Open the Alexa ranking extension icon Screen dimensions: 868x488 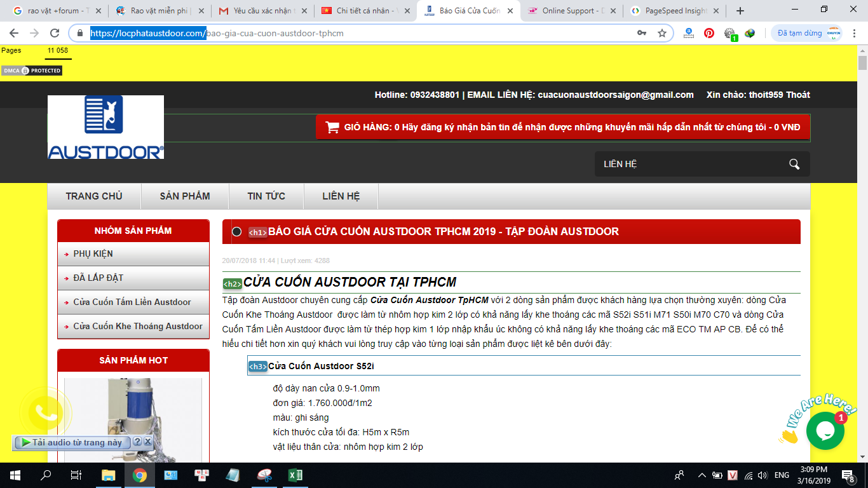pos(689,33)
